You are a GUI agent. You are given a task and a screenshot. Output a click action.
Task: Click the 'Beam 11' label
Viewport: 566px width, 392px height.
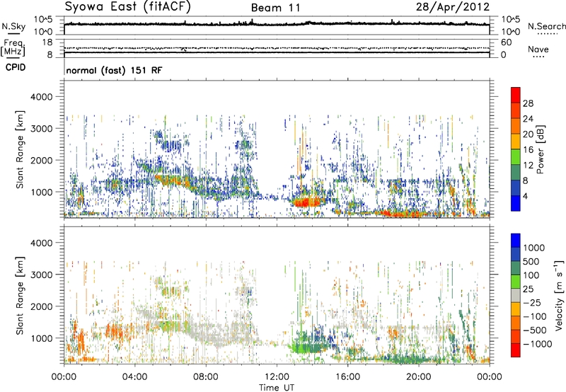click(x=276, y=8)
